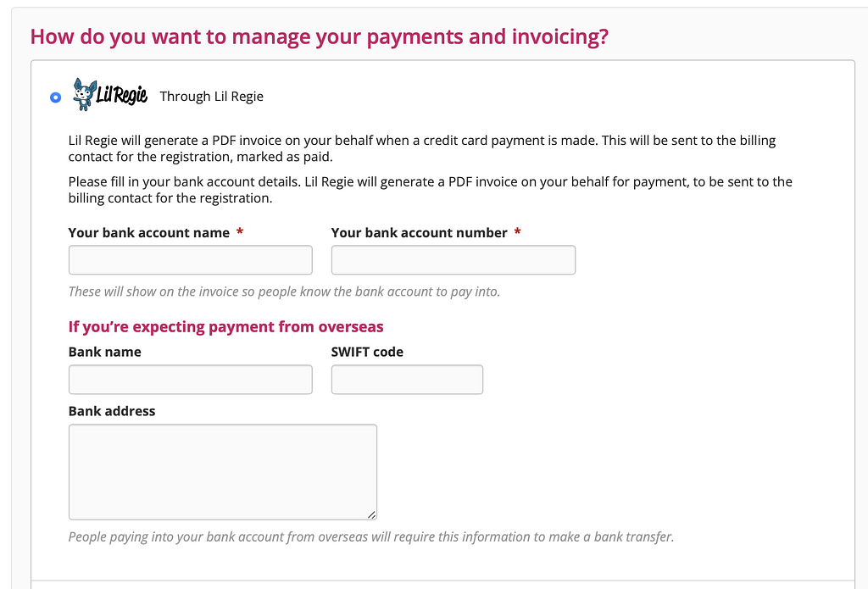The width and height of the screenshot is (868, 589).
Task: Click the payments and invoicing page heading
Action: click(320, 36)
